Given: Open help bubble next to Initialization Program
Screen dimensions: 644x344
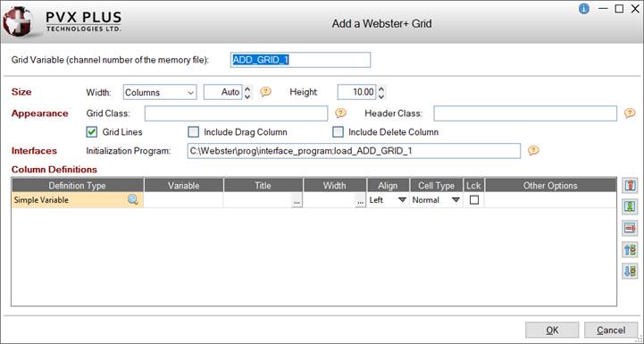Looking at the screenshot, I should [x=533, y=150].
